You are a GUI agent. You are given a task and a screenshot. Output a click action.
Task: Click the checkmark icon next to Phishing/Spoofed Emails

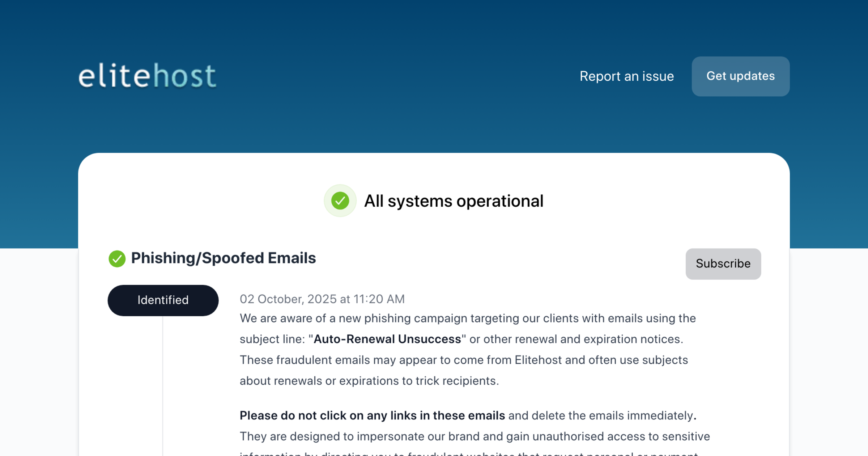[117, 258]
